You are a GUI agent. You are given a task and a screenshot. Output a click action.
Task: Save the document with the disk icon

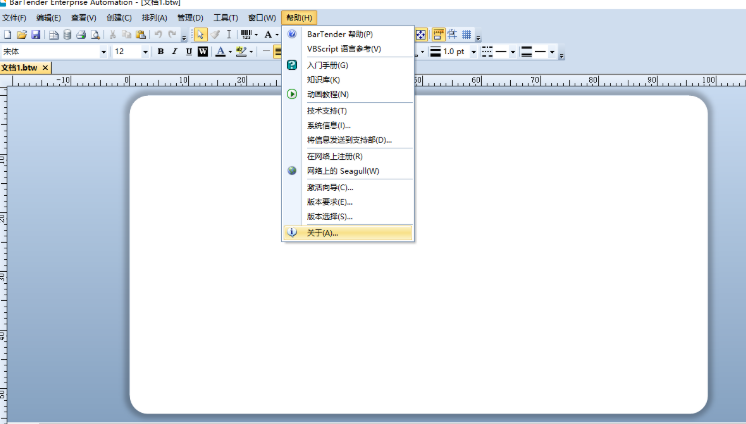(35, 35)
